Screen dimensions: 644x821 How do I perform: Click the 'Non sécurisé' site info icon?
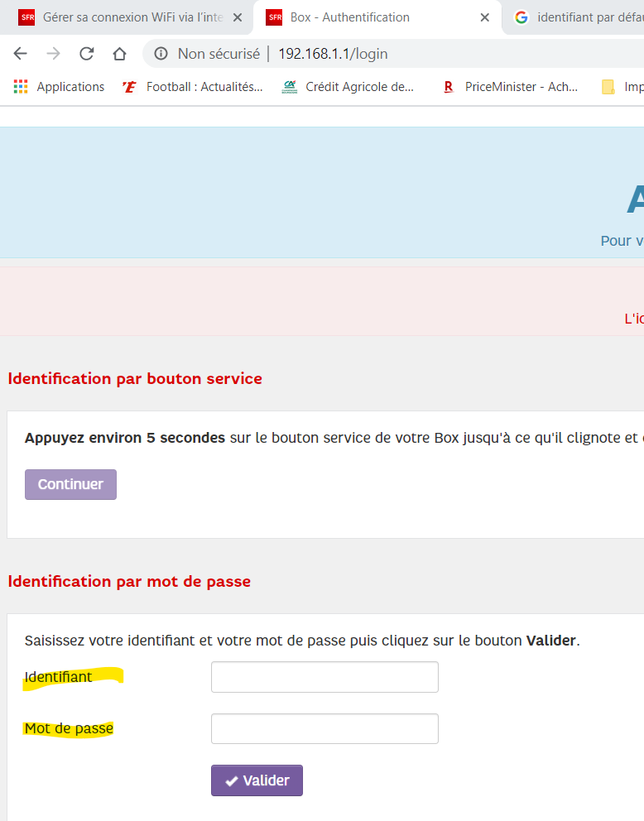[x=161, y=54]
